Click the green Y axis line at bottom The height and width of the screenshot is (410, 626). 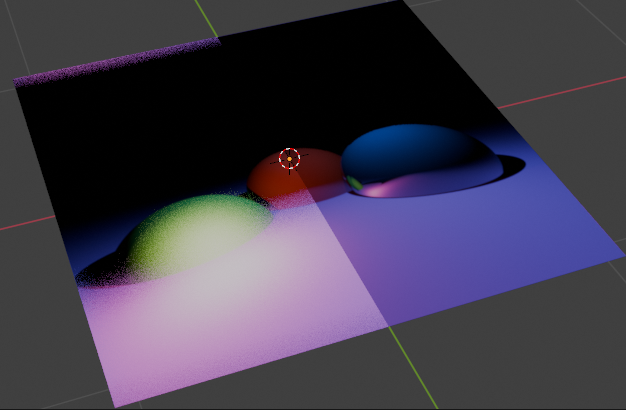coord(414,368)
